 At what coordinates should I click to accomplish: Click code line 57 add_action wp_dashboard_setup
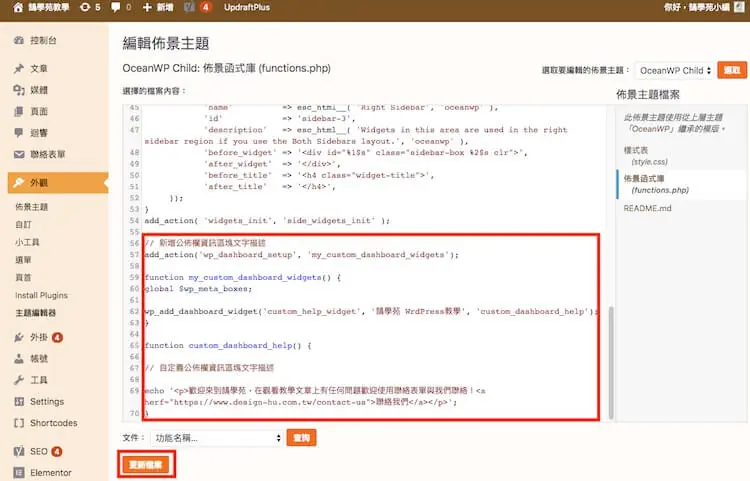(301, 255)
